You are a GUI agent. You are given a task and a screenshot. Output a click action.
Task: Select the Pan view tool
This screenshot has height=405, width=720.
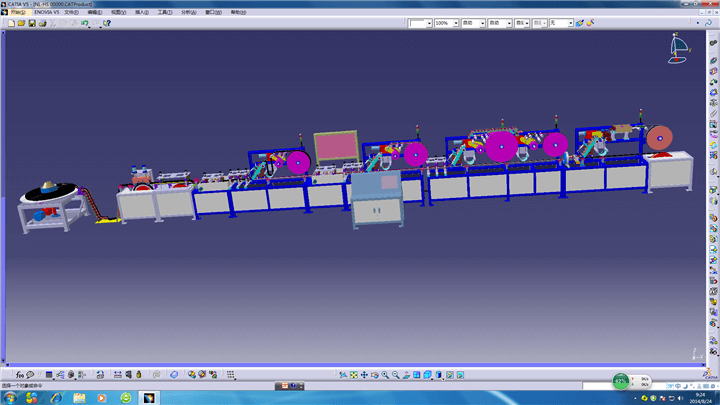point(364,374)
